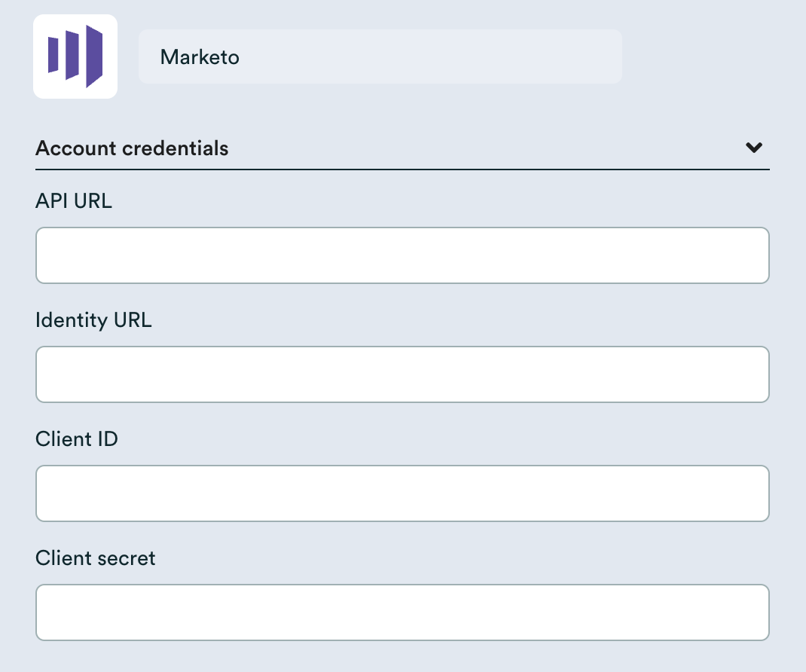The image size is (806, 672).
Task: Click the word Marketo in the name box
Action: 200,57
